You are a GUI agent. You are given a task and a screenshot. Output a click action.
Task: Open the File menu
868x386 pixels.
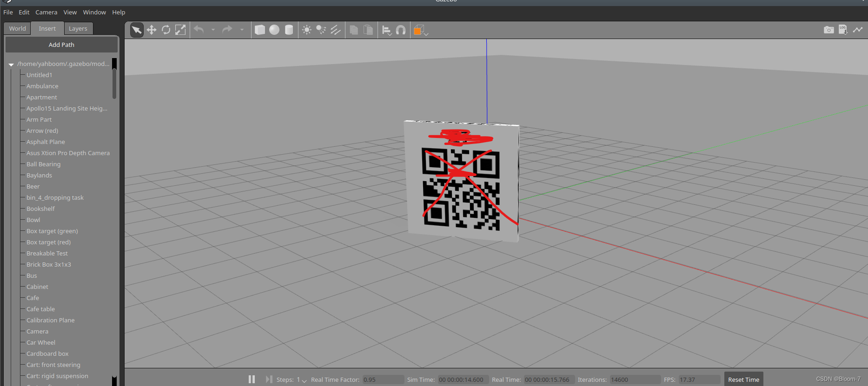coord(8,12)
